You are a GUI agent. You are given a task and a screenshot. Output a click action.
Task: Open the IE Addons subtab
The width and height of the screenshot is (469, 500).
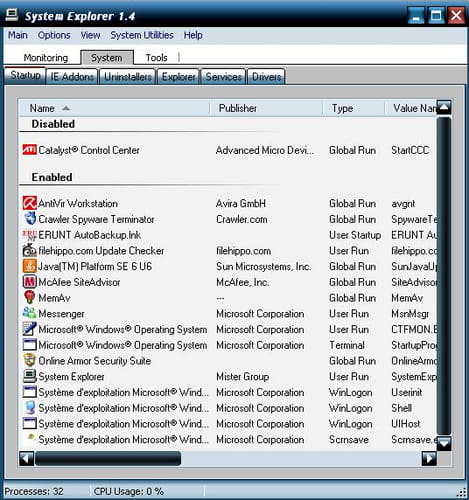[x=72, y=77]
